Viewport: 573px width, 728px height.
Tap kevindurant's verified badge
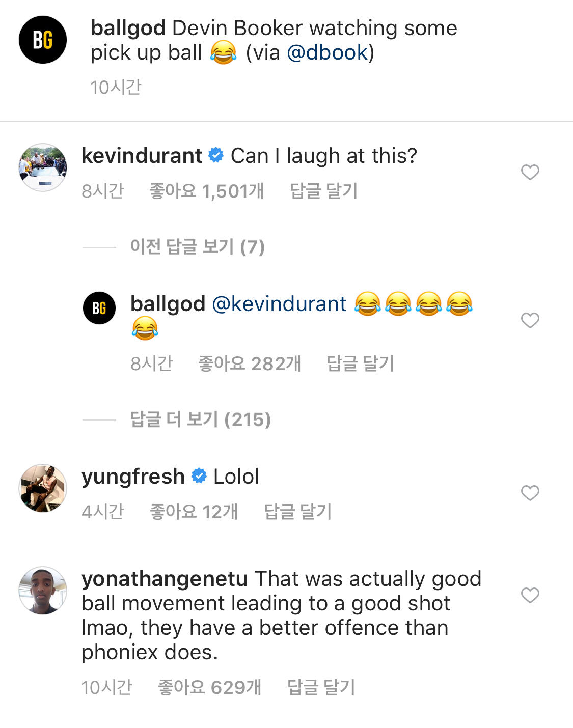point(216,155)
